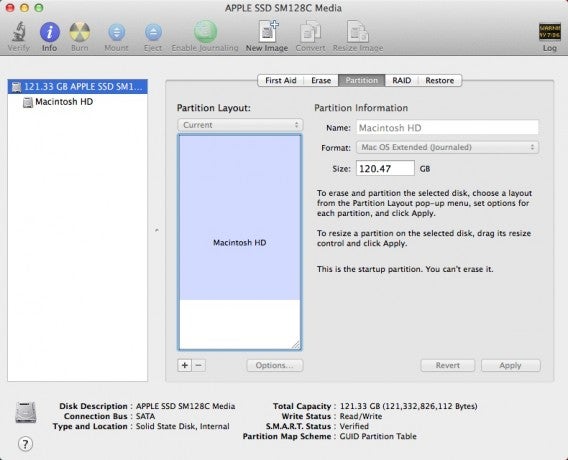Open the Help question mark button
568x460 pixels.
click(x=25, y=444)
